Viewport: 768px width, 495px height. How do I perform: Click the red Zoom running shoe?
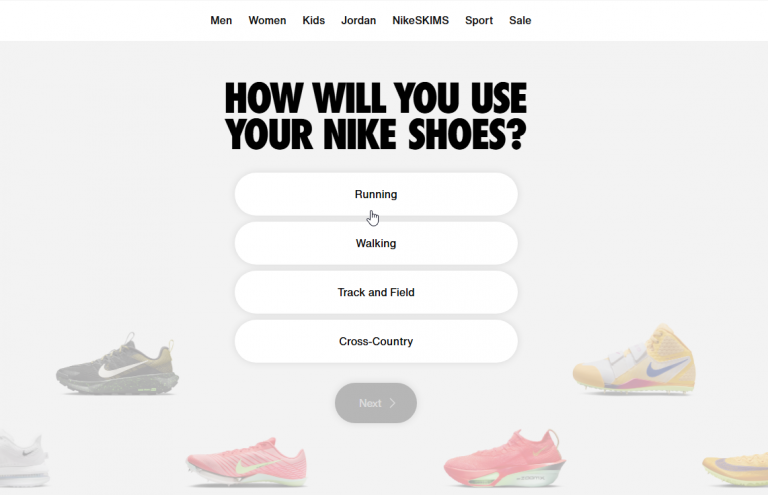504,458
